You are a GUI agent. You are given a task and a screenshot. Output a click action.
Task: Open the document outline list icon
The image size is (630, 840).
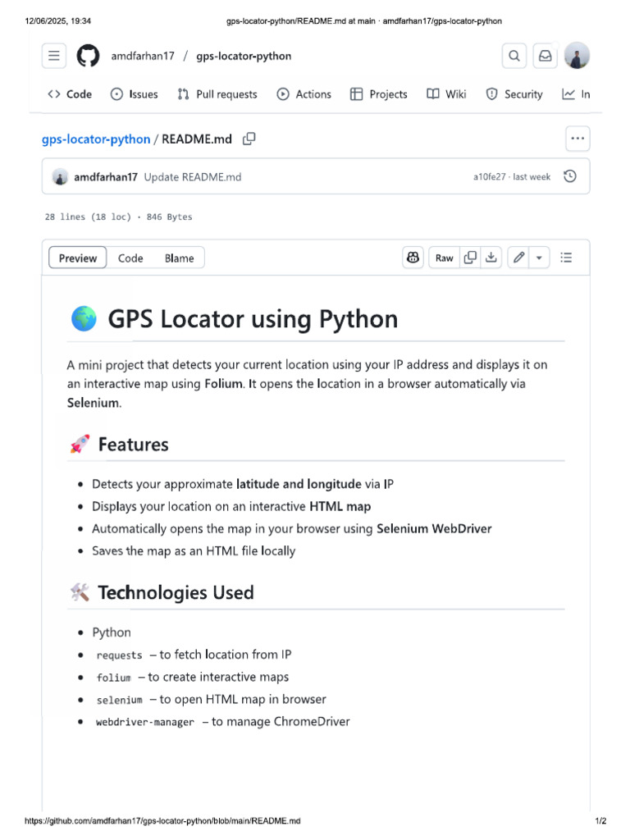tap(566, 258)
